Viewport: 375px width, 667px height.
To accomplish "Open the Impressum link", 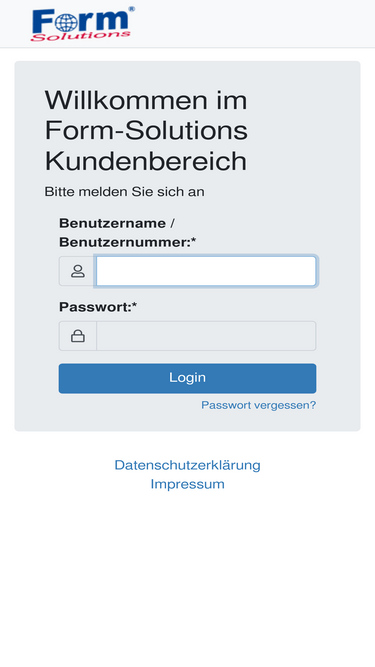I will pos(188,484).
